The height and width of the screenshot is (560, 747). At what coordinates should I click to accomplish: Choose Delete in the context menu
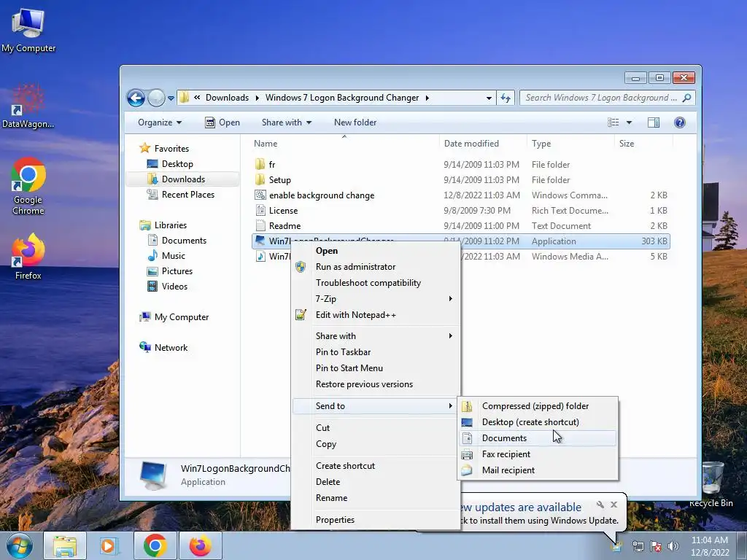(x=376, y=482)
